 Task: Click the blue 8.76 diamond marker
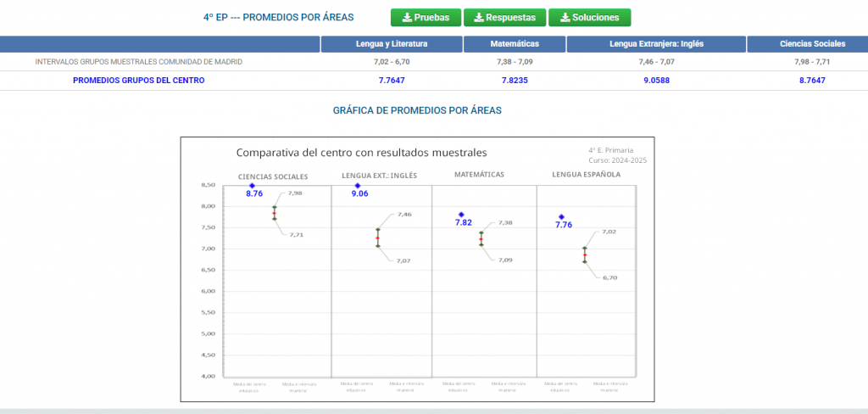click(252, 186)
